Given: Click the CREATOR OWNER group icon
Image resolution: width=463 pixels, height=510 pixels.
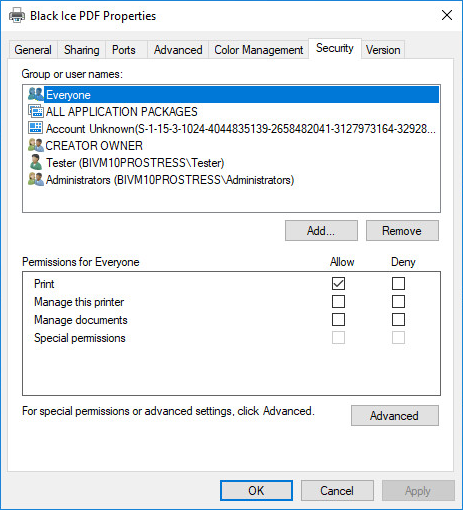Looking at the screenshot, I should 36,145.
